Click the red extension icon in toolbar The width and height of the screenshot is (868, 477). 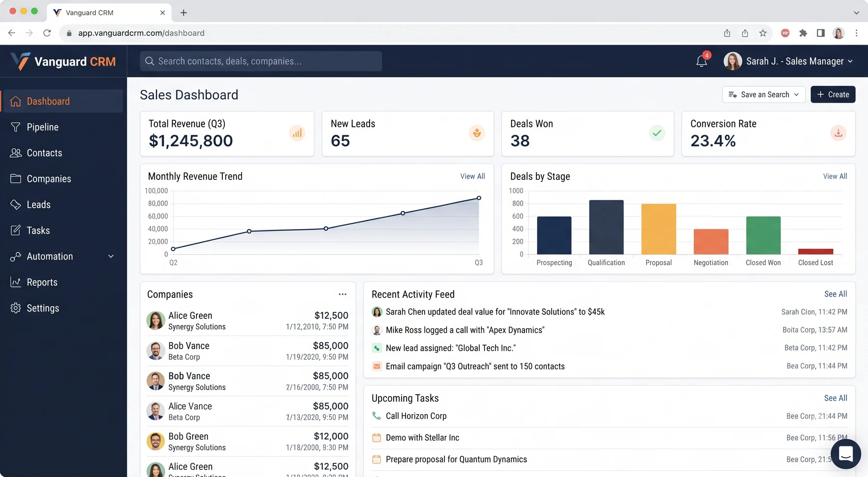coord(785,33)
